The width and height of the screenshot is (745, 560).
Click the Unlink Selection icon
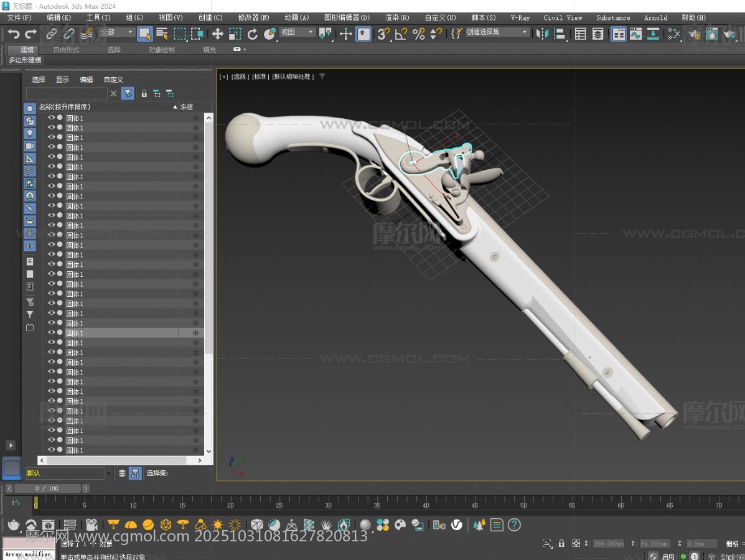pos(68,34)
